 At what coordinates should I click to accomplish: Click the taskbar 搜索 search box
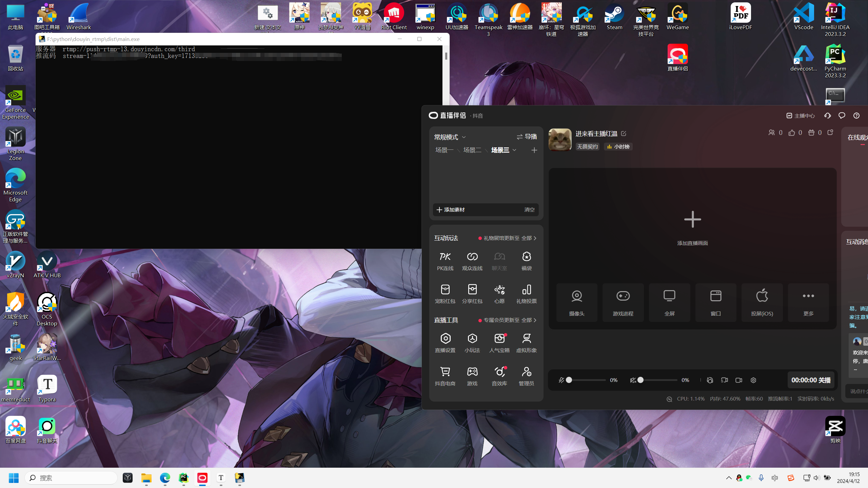click(x=71, y=478)
